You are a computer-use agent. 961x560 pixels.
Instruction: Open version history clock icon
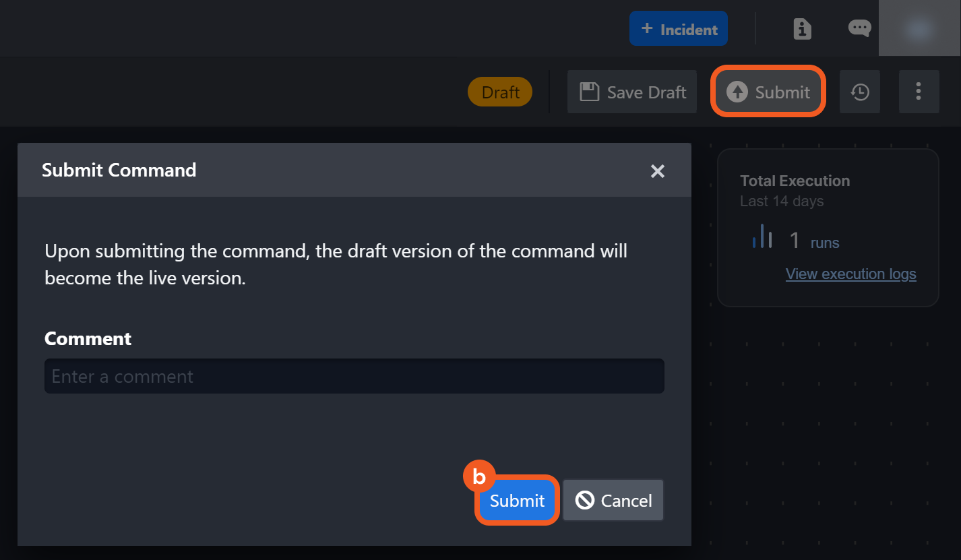[x=860, y=92]
